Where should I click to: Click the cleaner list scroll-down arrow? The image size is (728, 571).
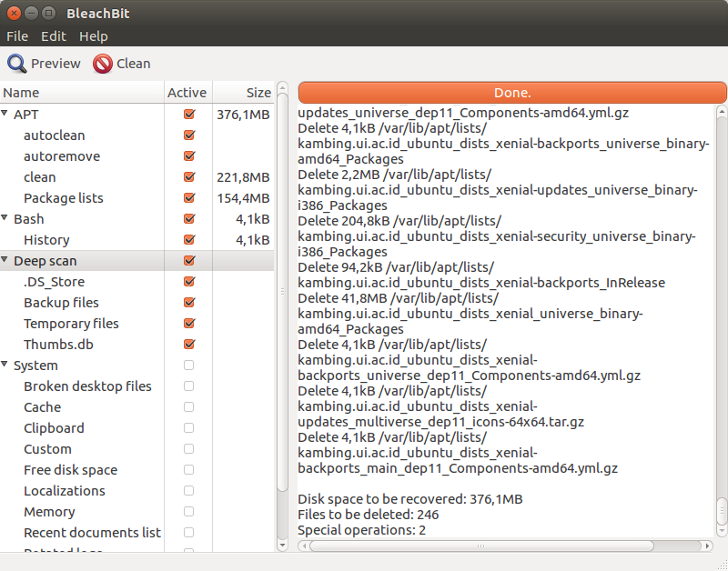click(282, 546)
